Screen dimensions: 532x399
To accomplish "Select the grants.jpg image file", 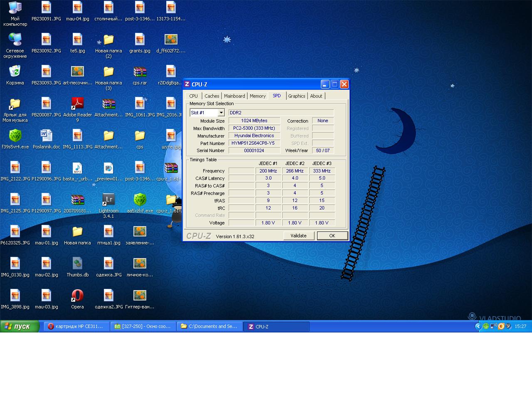I will pyautogui.click(x=140, y=39).
